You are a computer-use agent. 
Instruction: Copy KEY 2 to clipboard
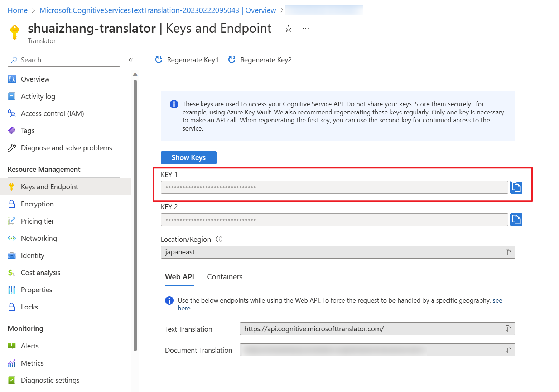coord(516,219)
